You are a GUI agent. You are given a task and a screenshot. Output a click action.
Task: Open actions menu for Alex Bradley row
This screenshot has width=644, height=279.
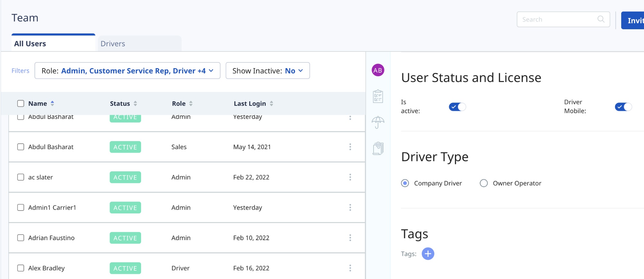(x=350, y=268)
